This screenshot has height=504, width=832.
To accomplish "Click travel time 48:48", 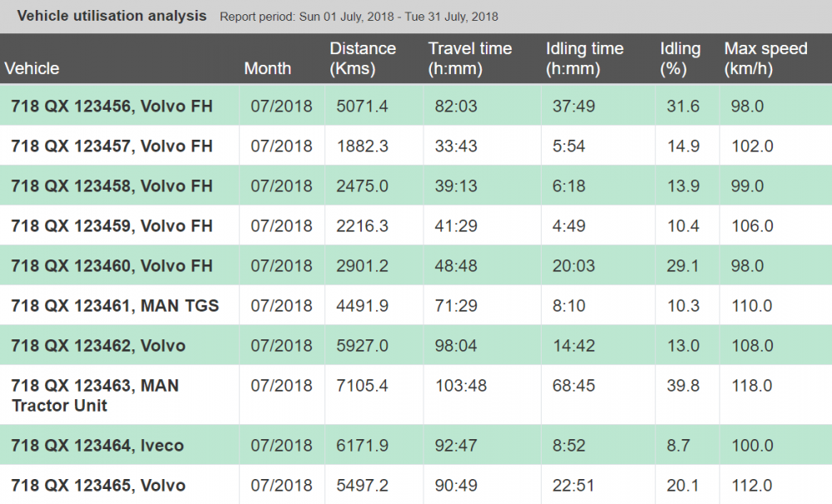I will point(456,266).
